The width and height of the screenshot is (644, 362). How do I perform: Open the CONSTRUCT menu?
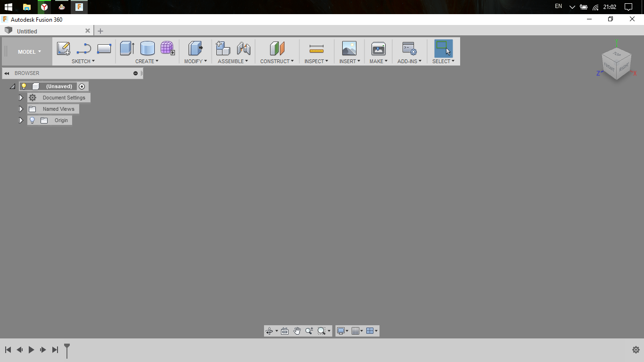277,61
